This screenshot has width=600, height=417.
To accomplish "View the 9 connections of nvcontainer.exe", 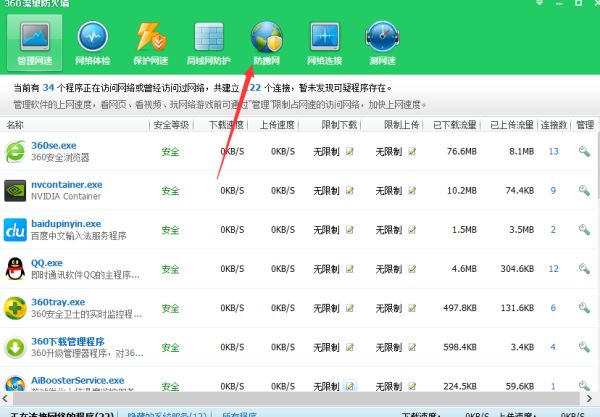I will pos(553,191).
